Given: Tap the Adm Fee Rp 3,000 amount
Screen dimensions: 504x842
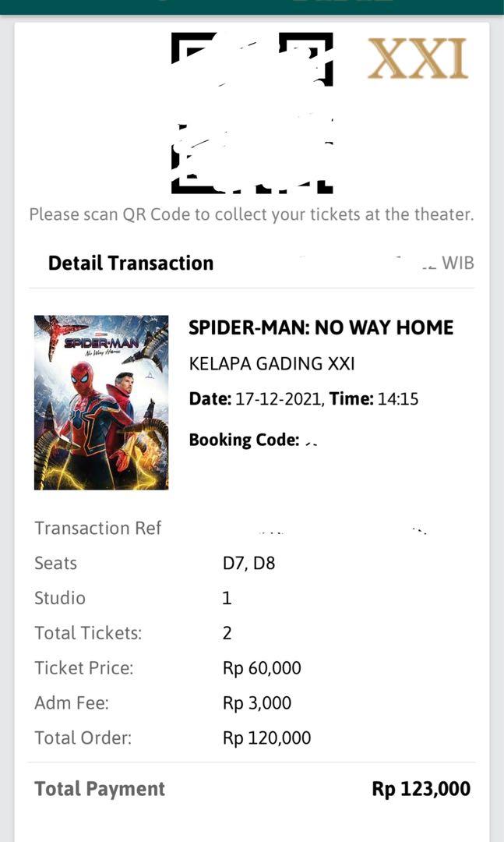Looking at the screenshot, I should coord(257,703).
